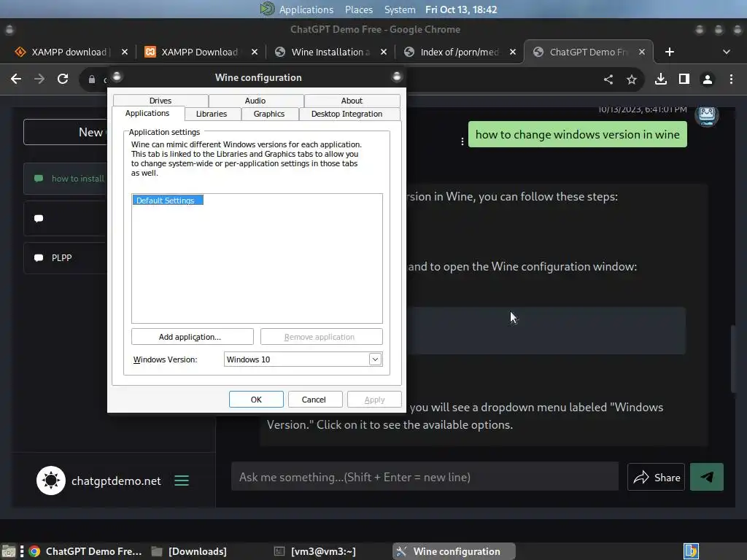747x560 pixels.
Task: Switch to ChatGPT Demo in taskbar
Action: [85, 551]
